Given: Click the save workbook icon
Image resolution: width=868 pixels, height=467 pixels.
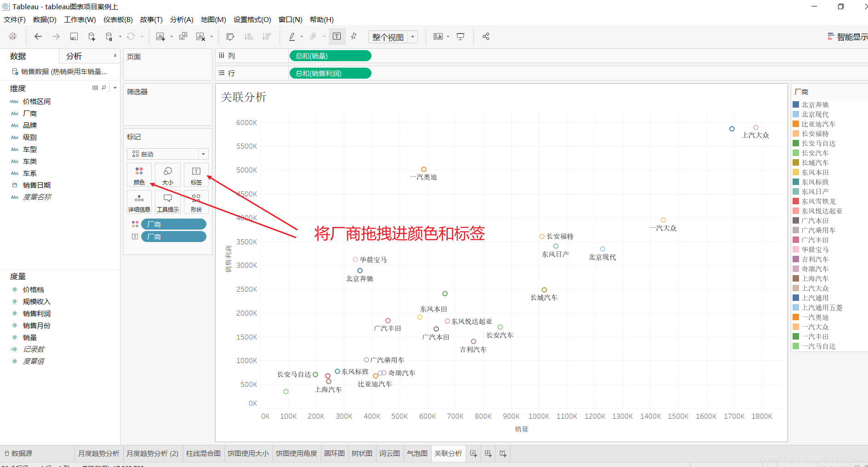Looking at the screenshot, I should tap(74, 36).
